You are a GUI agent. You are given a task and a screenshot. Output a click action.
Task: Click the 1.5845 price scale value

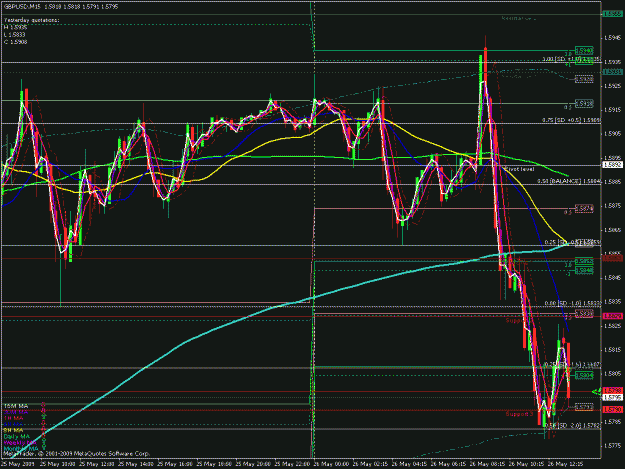coord(612,278)
